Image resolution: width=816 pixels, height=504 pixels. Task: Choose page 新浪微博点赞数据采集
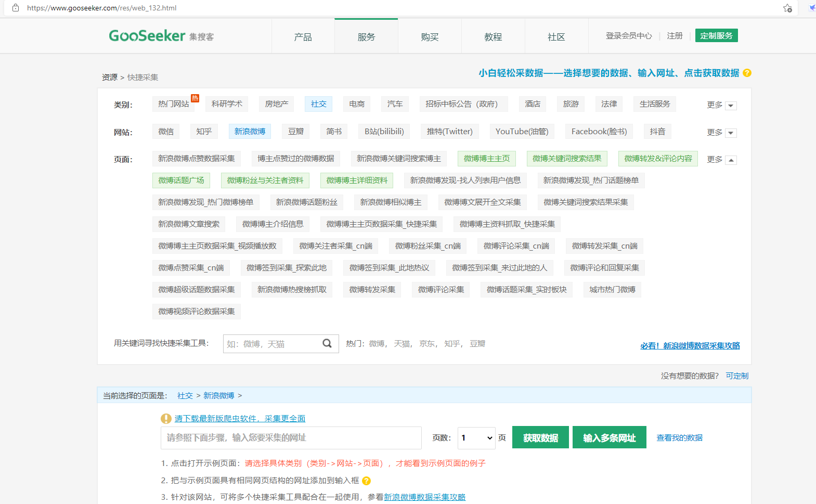197,159
